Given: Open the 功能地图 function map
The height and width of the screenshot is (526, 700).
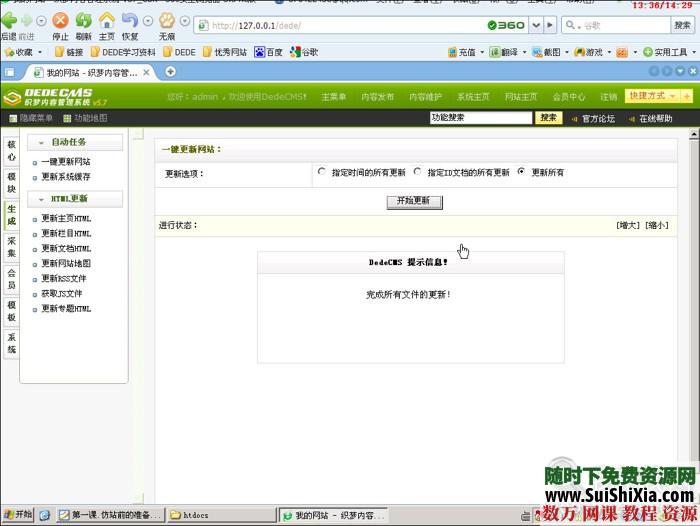Looking at the screenshot, I should pos(85,118).
